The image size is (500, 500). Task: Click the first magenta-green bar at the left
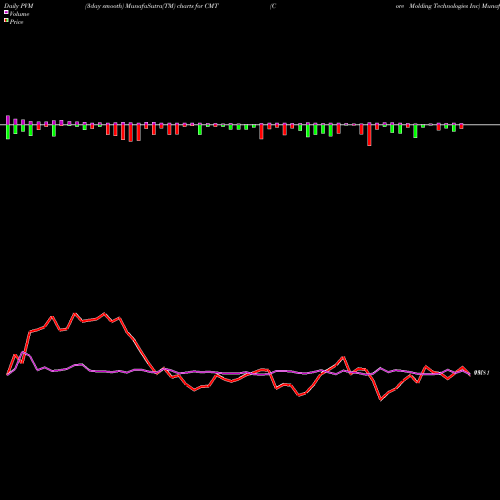pos(8,127)
